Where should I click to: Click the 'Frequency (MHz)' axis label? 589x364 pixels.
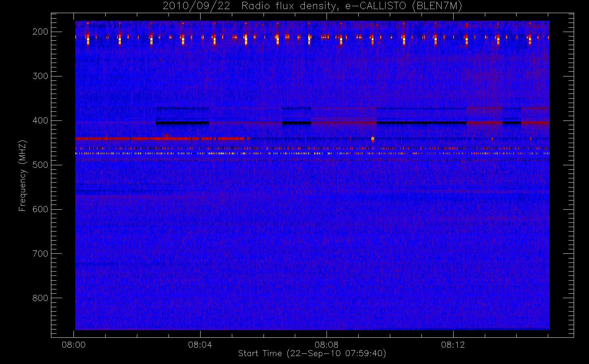click(23, 175)
